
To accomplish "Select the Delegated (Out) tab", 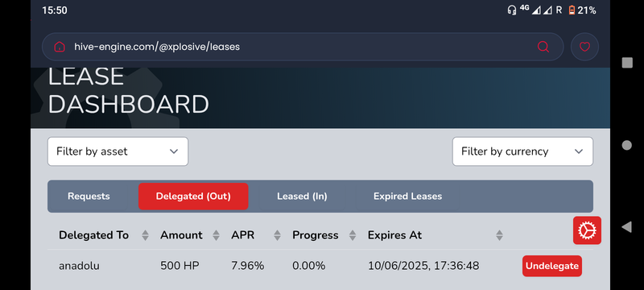I will (193, 197).
